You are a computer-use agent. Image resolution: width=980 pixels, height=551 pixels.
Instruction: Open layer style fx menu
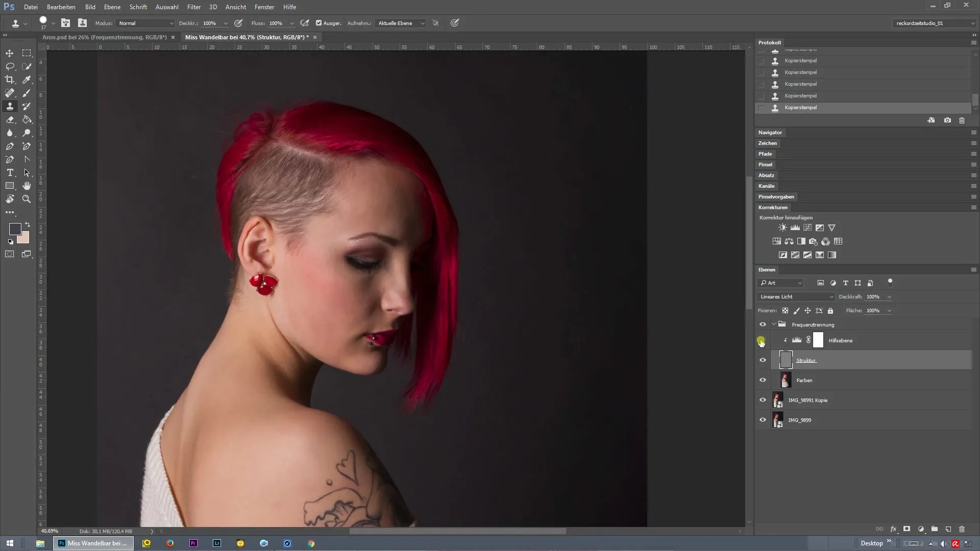click(x=893, y=529)
